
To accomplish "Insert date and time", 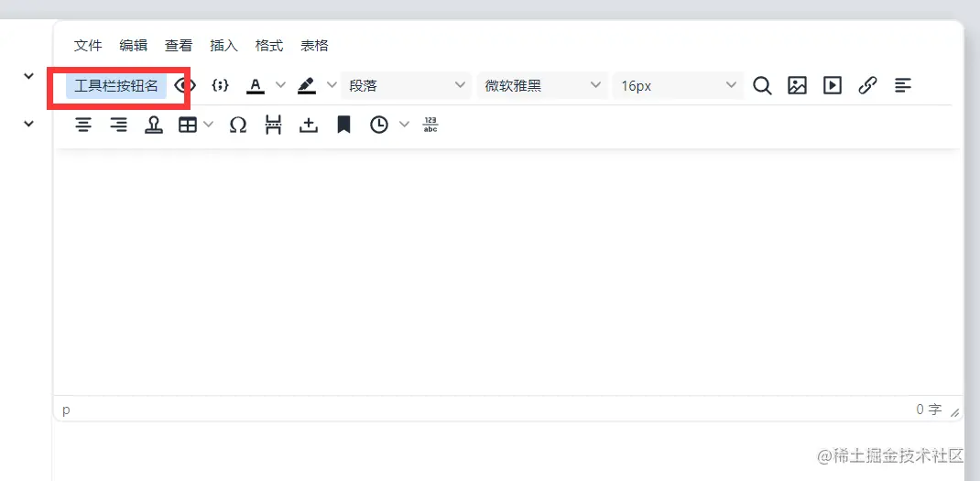I will (378, 126).
